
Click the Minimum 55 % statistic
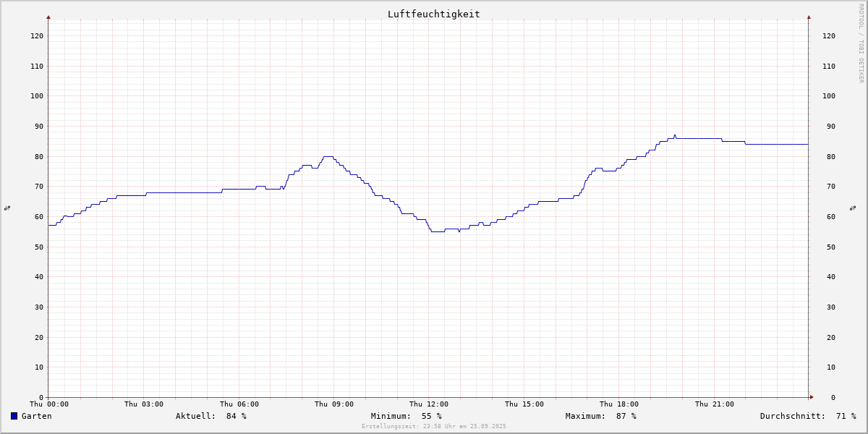click(x=406, y=416)
